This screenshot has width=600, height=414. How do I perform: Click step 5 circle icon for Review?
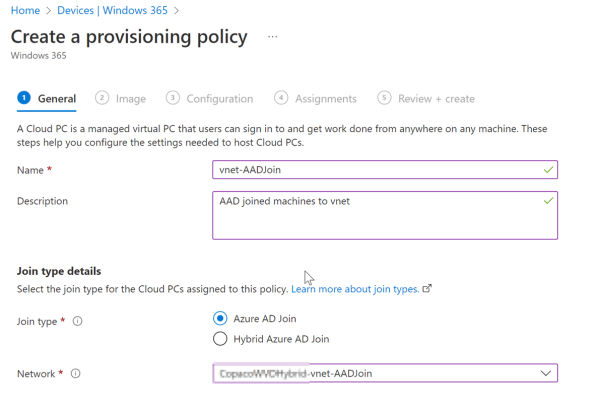click(384, 98)
